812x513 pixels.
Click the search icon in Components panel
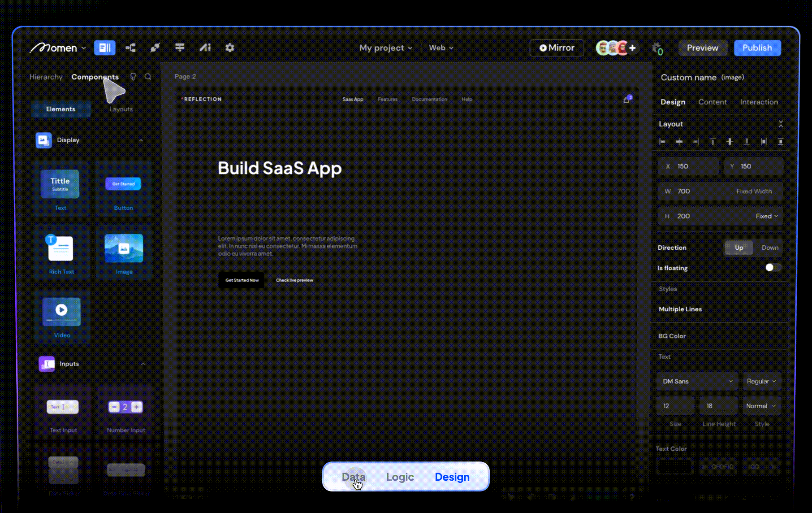click(148, 77)
